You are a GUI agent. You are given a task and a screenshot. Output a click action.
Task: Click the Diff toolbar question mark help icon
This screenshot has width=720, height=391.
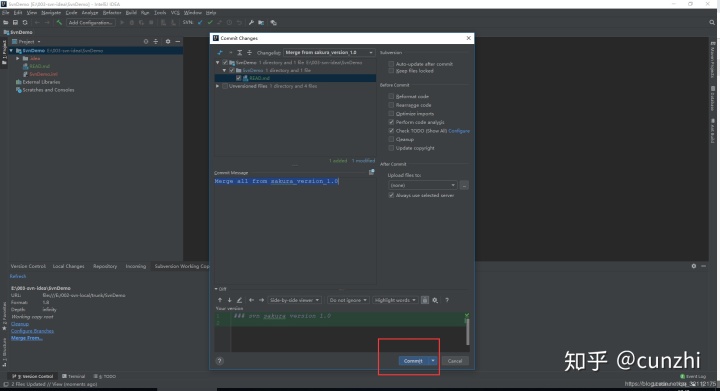(x=447, y=300)
